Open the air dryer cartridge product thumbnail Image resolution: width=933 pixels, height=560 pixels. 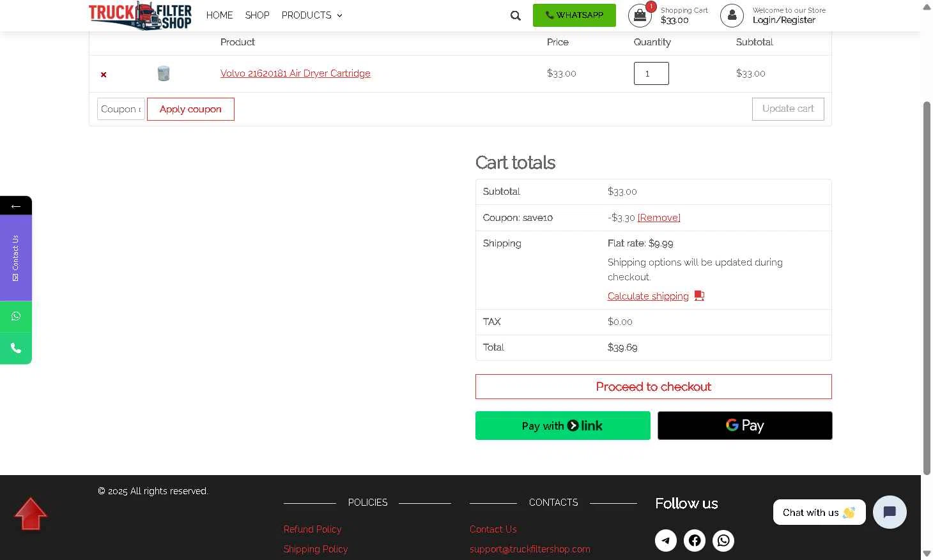pos(164,73)
